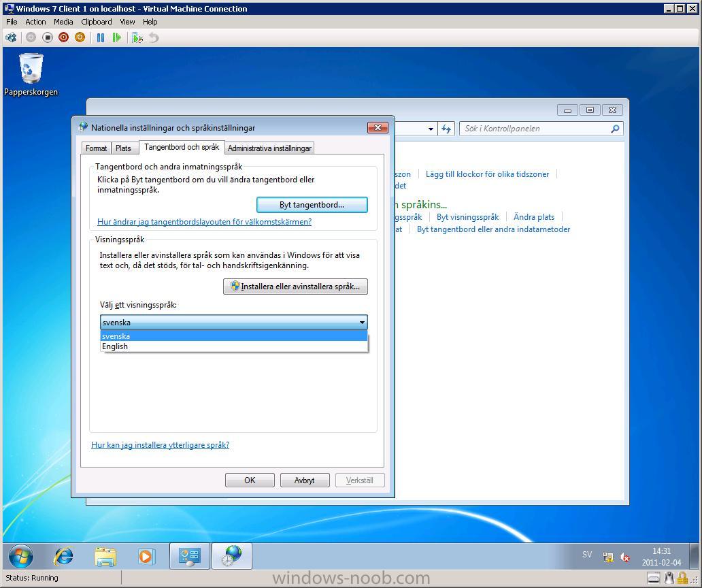The image size is (702, 588).
Task: Launch Internet Explorer from taskbar
Action: pos(63,557)
